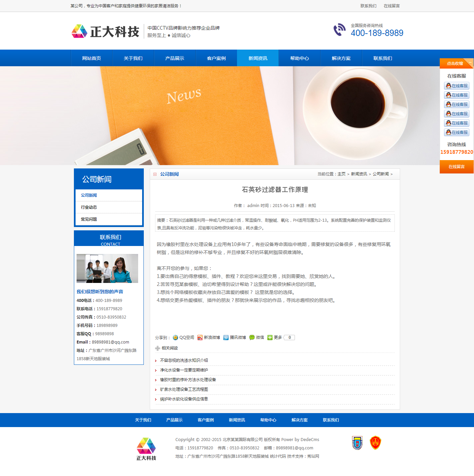
Task: Click the contact photo thumbnail in sidebar
Action: [x=107, y=268]
